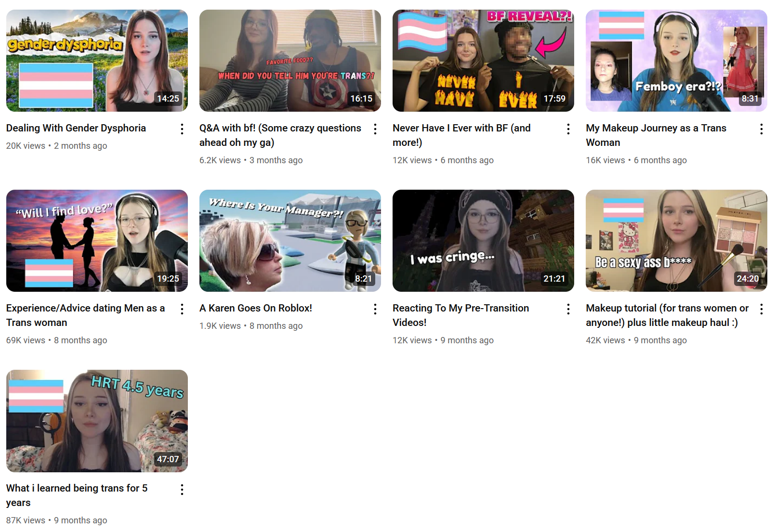Click title A Karen Goes On Roblox!

[256, 308]
